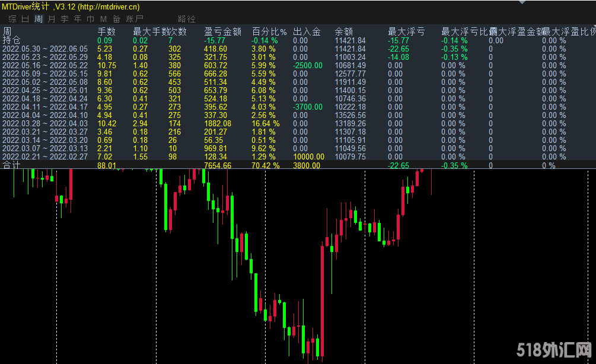596x364 pixels.
Task: Switch to the 综 summary tab
Action: tap(12, 19)
